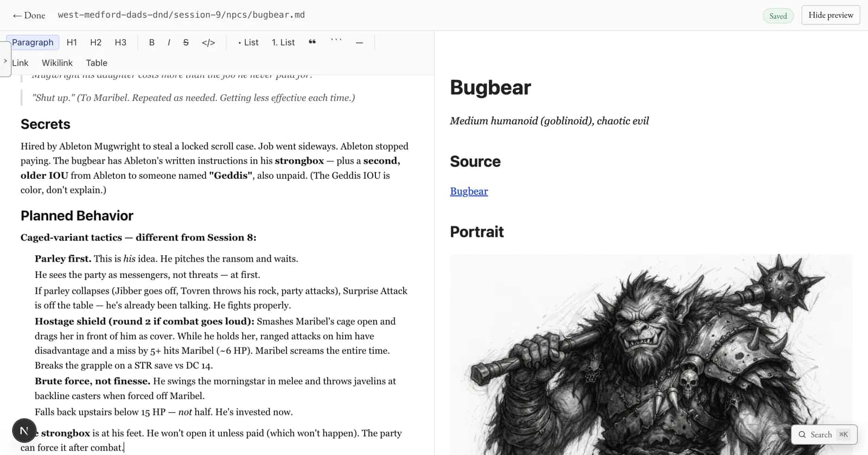Image resolution: width=868 pixels, height=455 pixels.
Task: Toggle bold formatting with the B icon
Action: coord(152,42)
